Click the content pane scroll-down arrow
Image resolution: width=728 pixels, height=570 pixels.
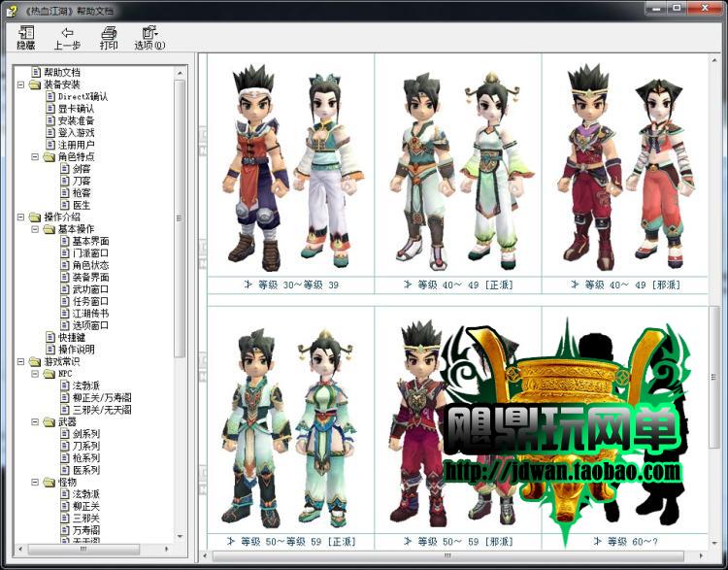coord(714,543)
